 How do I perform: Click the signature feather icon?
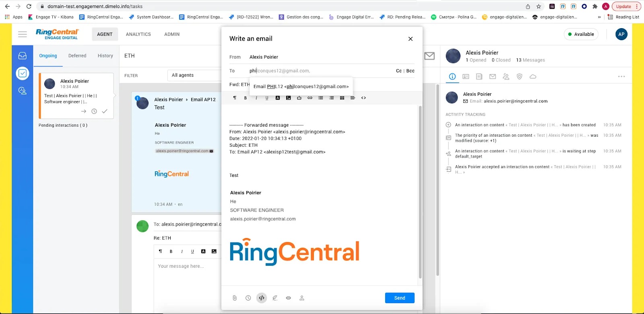275,298
